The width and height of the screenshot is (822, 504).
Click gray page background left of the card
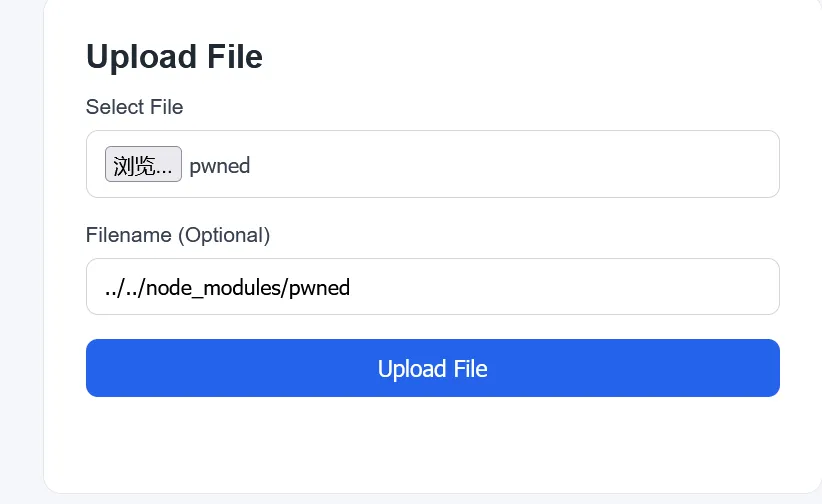click(20, 250)
